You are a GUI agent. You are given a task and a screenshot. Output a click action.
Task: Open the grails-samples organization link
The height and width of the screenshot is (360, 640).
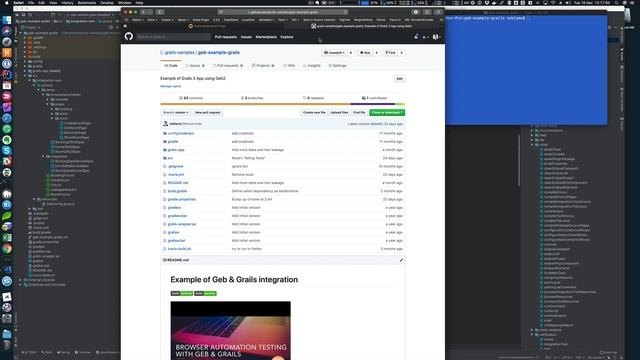point(179,53)
